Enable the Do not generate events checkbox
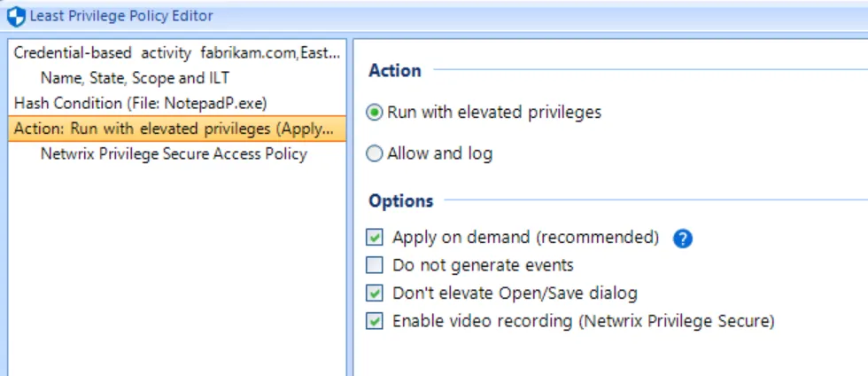The height and width of the screenshot is (376, 868). pyautogui.click(x=374, y=266)
